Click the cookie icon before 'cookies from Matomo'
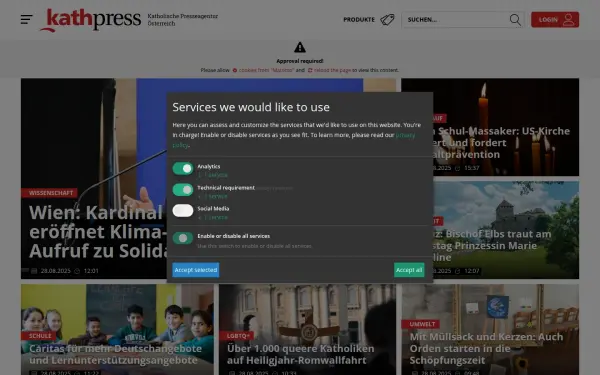This screenshot has height=375, width=600. pyautogui.click(x=235, y=70)
